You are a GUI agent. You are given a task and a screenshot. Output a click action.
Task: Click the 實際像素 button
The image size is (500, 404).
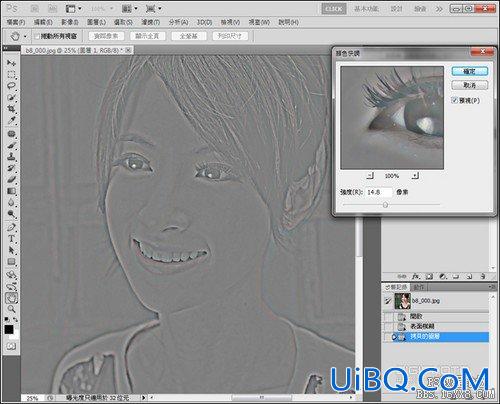106,36
